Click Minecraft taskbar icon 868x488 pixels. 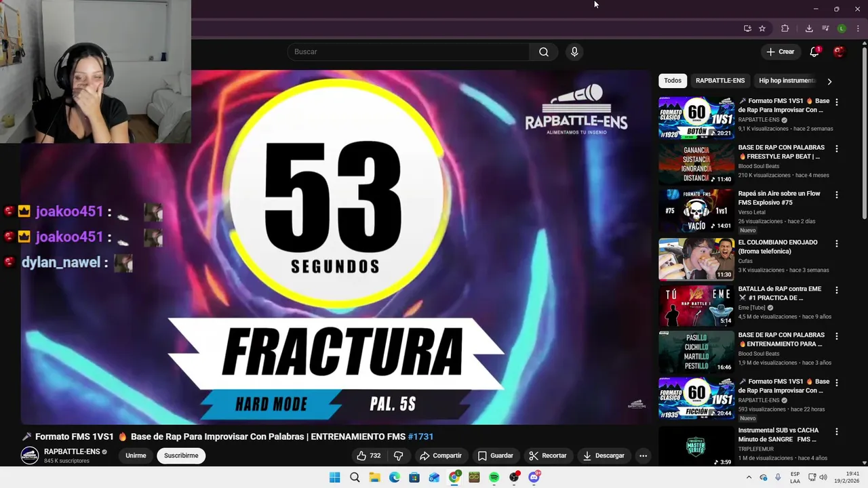click(474, 477)
